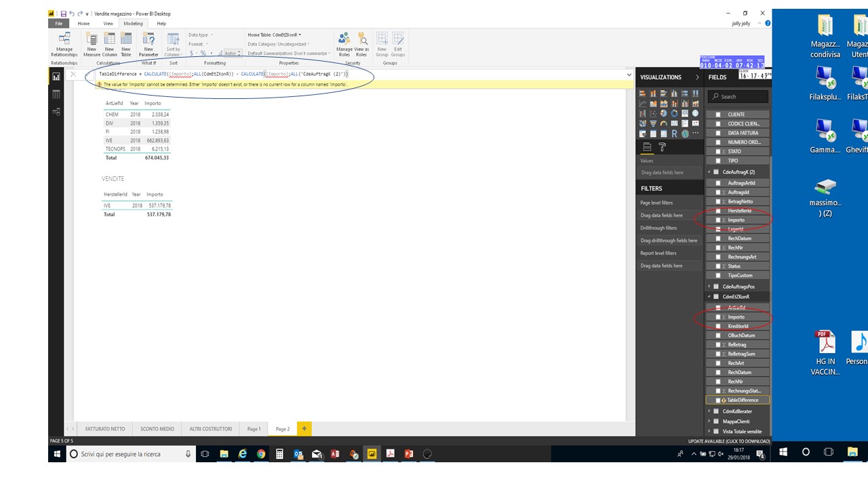Add a New Column
868x488 pixels.
109,44
